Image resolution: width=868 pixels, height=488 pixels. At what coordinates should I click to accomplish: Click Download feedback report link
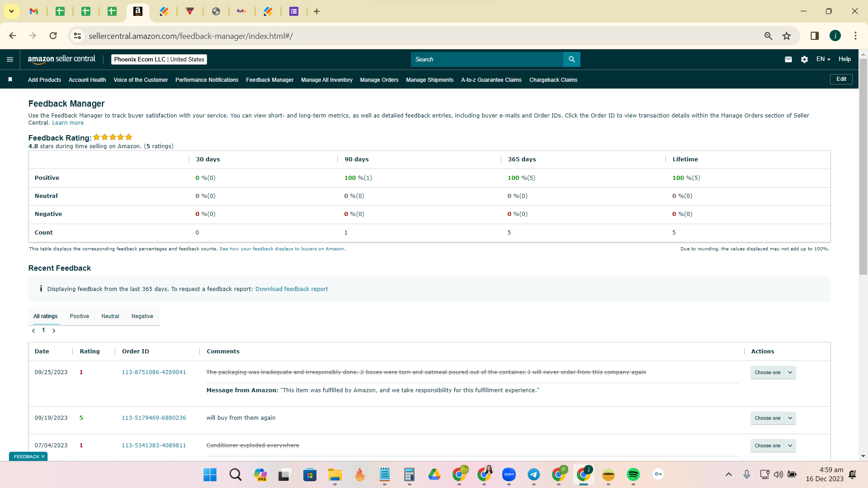[x=292, y=289]
